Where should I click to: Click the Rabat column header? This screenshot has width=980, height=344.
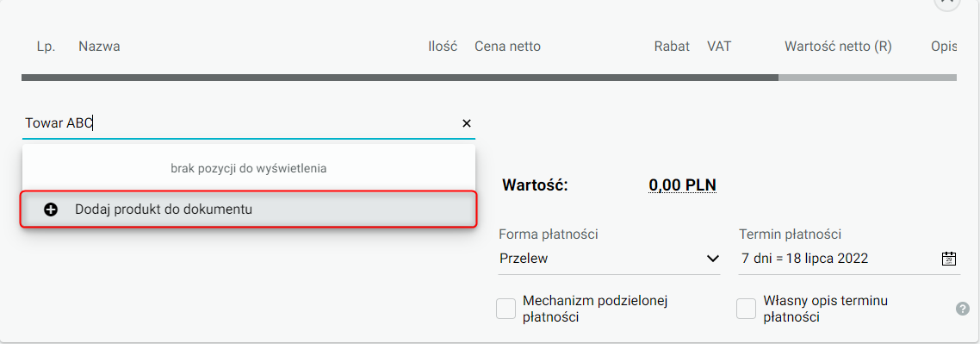[x=672, y=47]
